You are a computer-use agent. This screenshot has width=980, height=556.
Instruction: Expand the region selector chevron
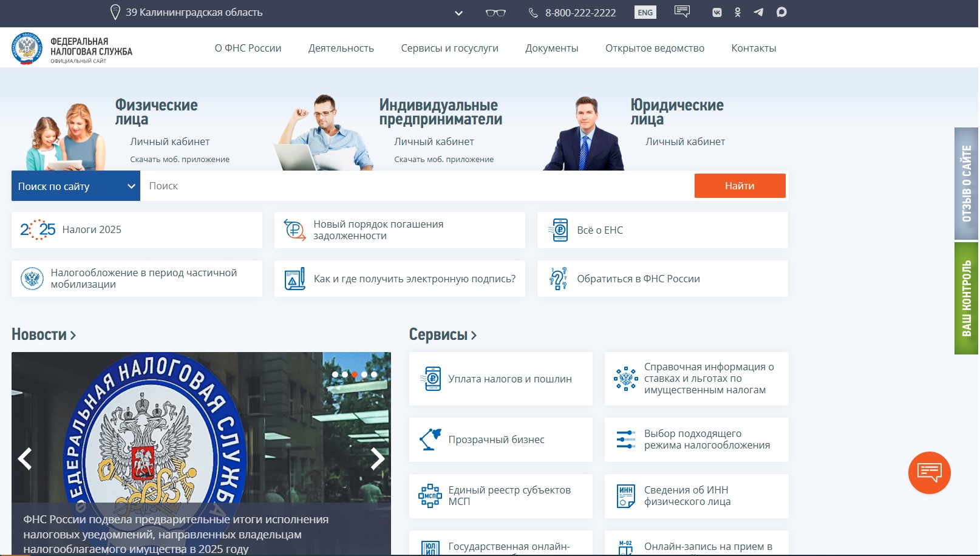[x=458, y=13]
